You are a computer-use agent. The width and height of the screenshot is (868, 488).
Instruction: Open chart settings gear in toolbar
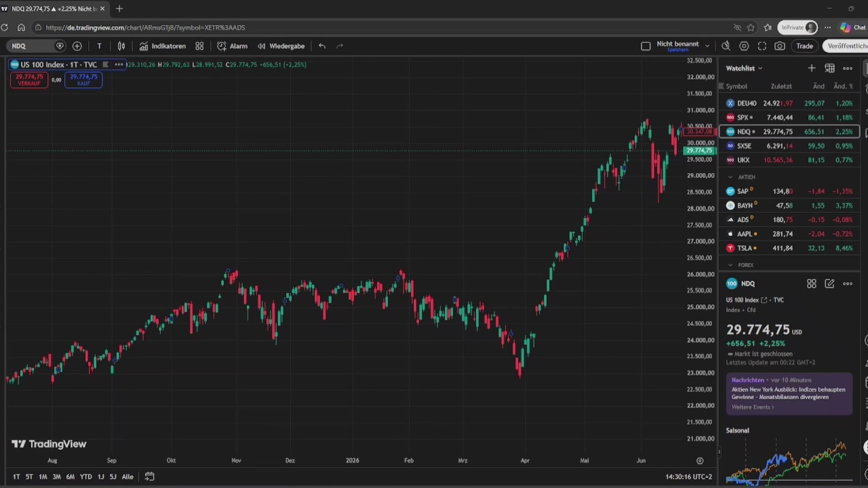[744, 46]
